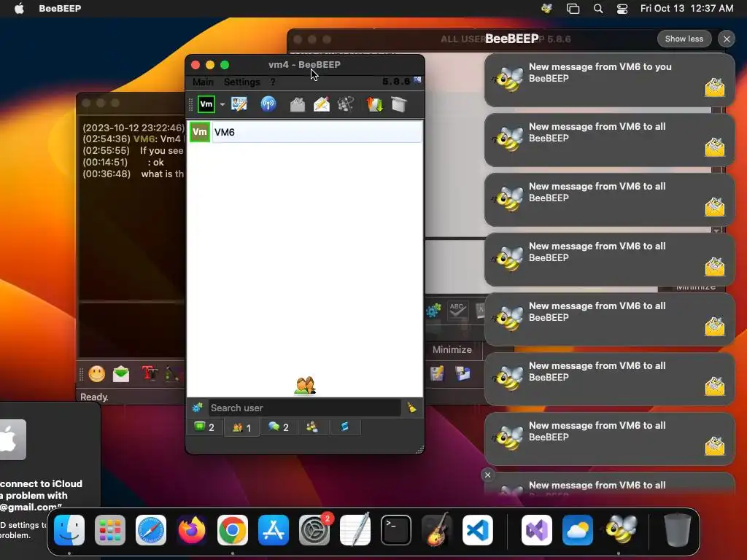Switch to the green screen tab showing 2
The height and width of the screenshot is (560, 747).
(205, 427)
